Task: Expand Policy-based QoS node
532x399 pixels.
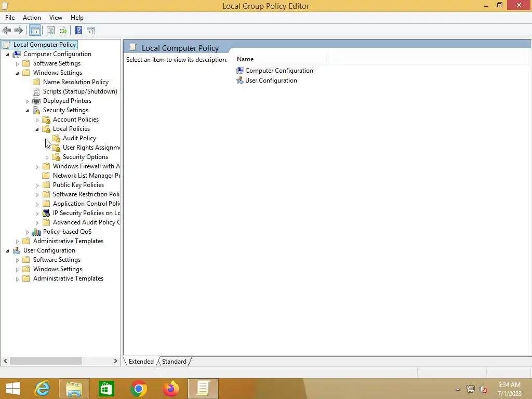Action: click(x=27, y=232)
